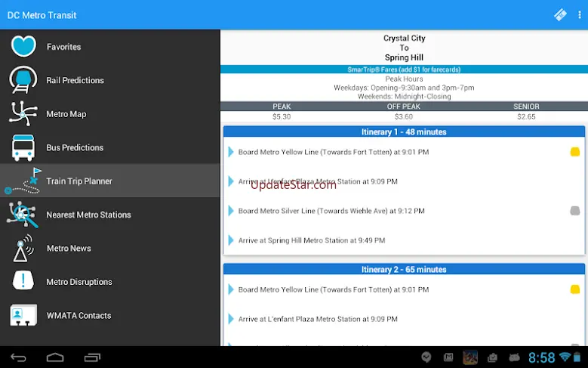Tap Board Yellow Line text in Itinerary 1
The image size is (588, 368).
tap(334, 152)
